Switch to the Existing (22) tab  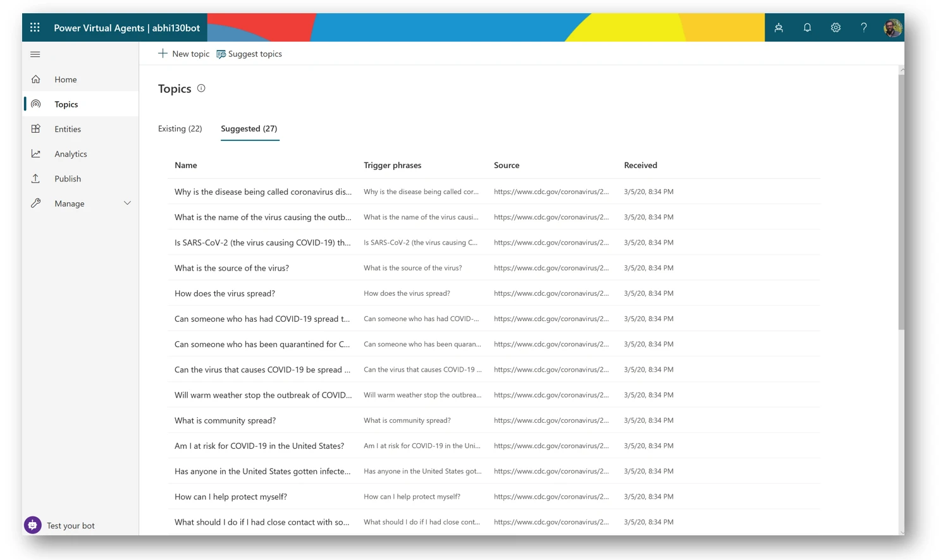pos(180,128)
